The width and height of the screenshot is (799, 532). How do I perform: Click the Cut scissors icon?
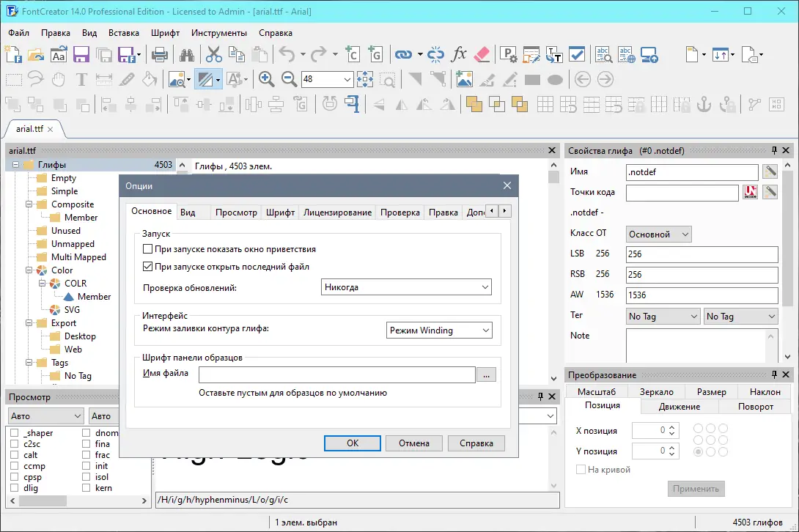click(x=213, y=54)
